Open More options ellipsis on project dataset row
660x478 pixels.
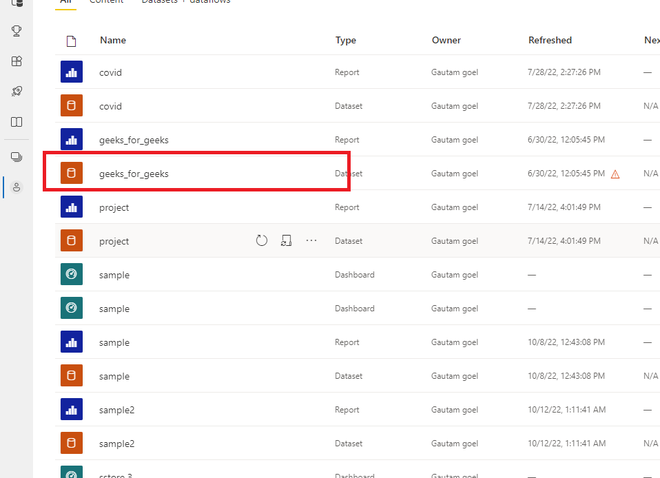(x=311, y=240)
